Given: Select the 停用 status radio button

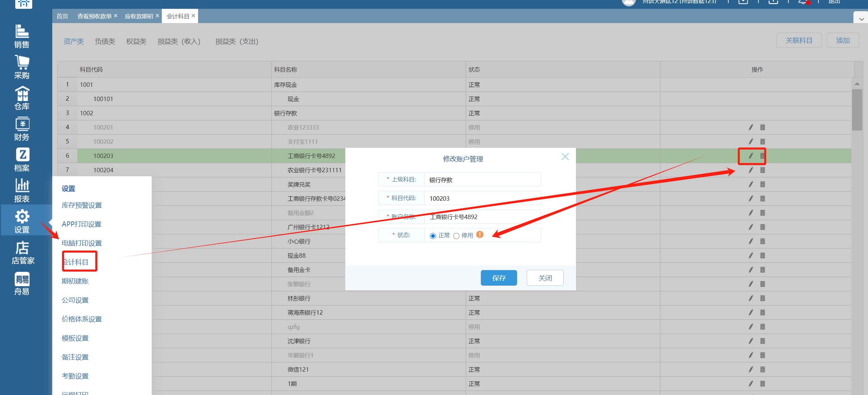Looking at the screenshot, I should point(456,236).
